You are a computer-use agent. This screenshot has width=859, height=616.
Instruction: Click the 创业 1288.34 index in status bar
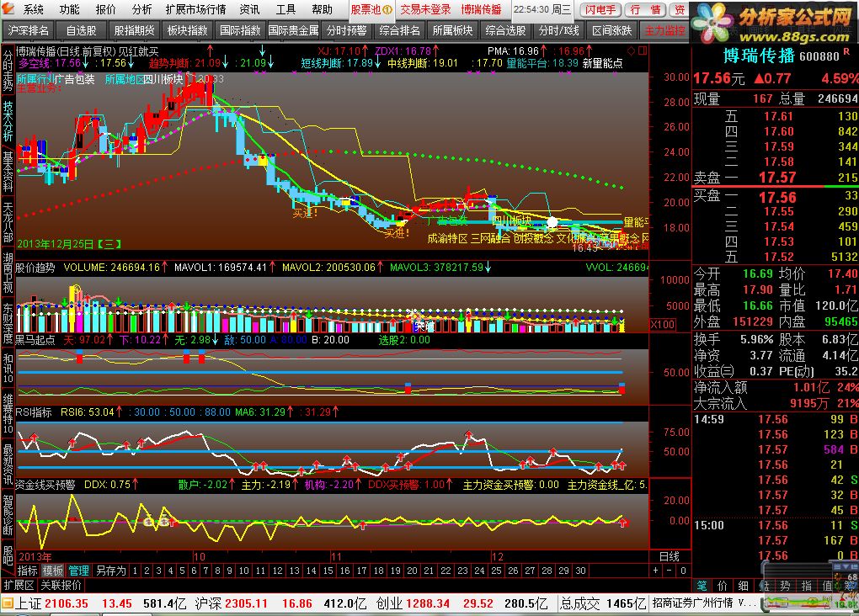413,604
